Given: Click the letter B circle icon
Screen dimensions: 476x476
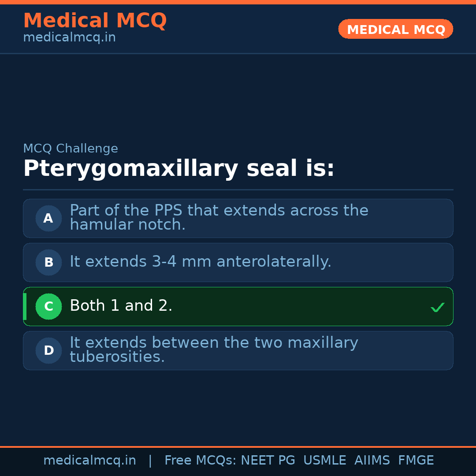Looking at the screenshot, I should (48, 262).
